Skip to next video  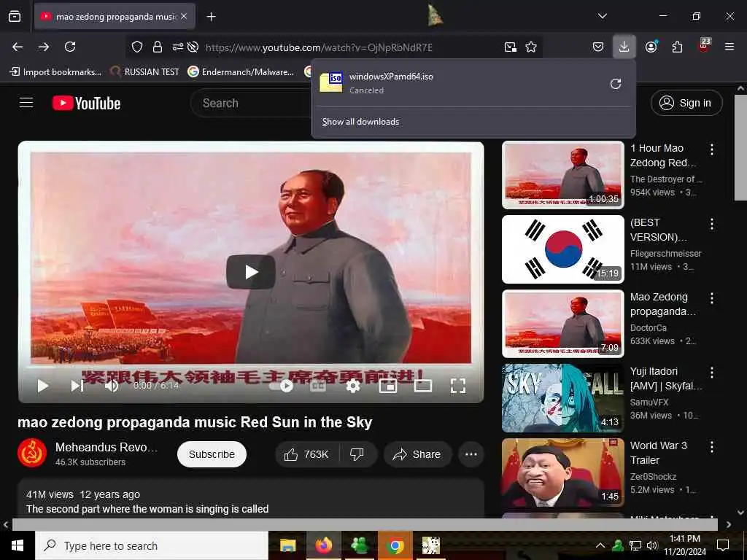pos(77,386)
